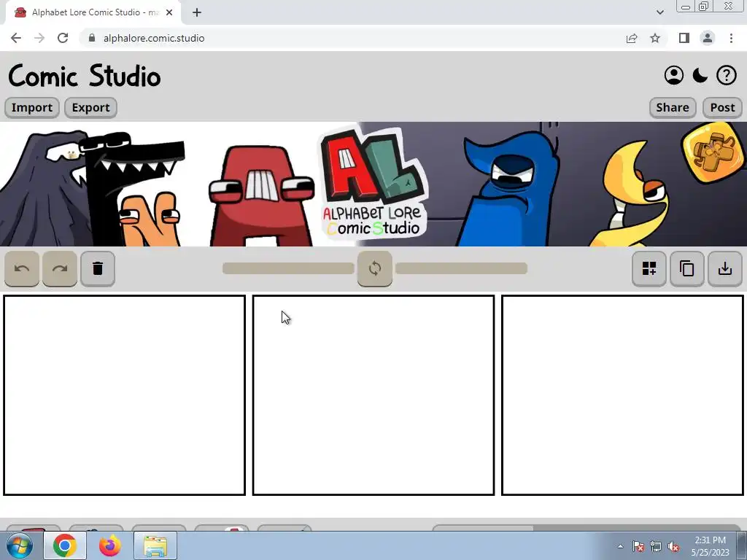Screen dimensions: 747x560
Task: Open help with the question mark icon
Action: click(726, 75)
